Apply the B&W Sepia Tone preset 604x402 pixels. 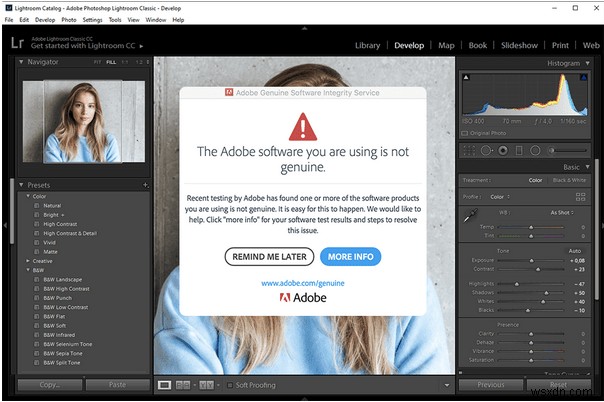(63, 353)
